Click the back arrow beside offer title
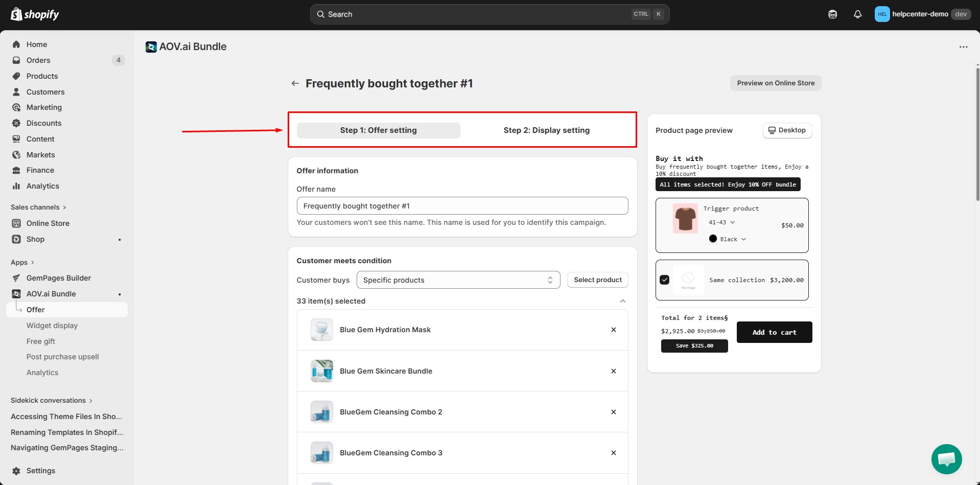This screenshot has width=980, height=485. tap(295, 83)
